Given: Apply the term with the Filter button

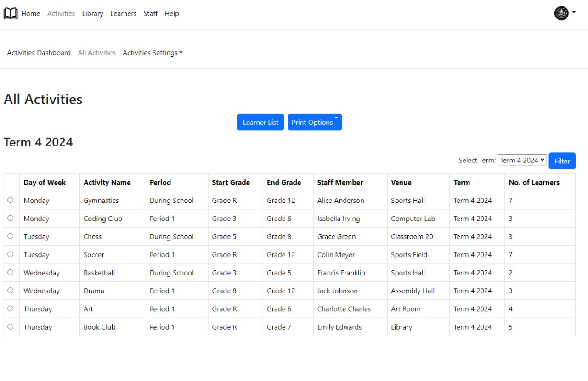Looking at the screenshot, I should (562, 161).
